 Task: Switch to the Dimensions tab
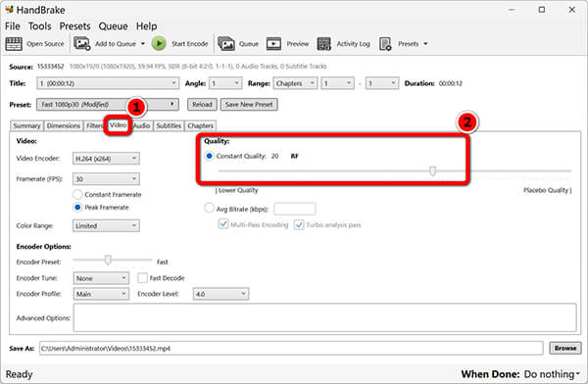[x=64, y=125]
